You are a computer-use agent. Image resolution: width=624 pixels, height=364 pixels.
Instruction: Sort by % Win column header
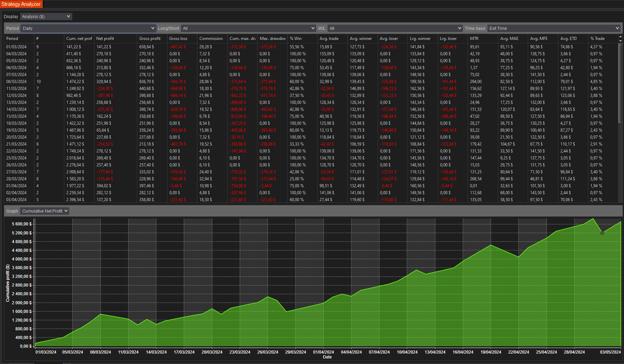pyautogui.click(x=302, y=39)
